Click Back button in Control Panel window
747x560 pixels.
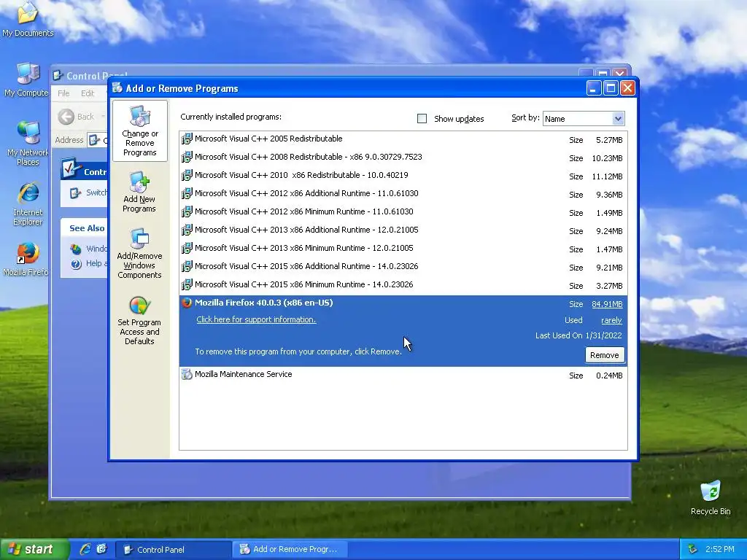(x=76, y=117)
